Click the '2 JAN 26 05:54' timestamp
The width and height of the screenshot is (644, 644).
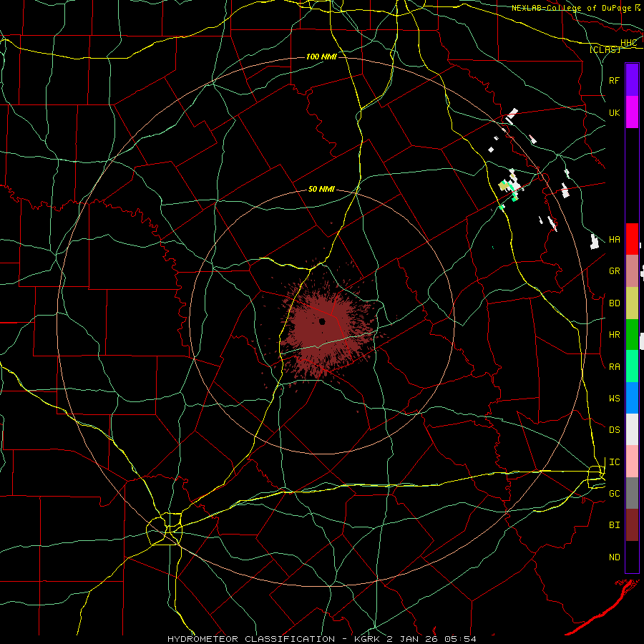click(x=431, y=639)
